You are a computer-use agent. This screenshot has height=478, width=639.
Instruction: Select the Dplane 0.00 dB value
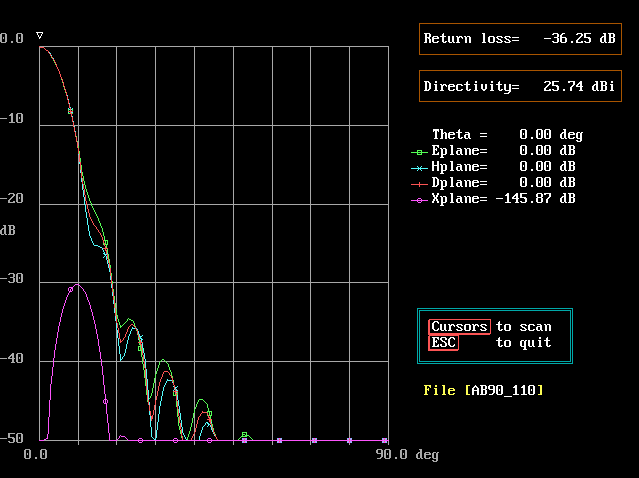point(547,183)
